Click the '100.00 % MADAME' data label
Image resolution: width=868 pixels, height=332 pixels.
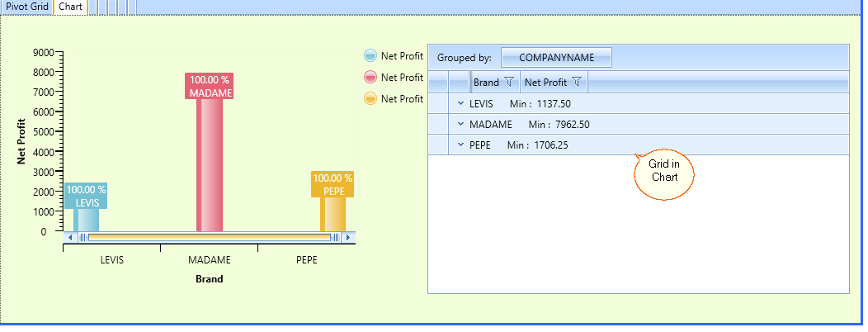click(x=210, y=86)
